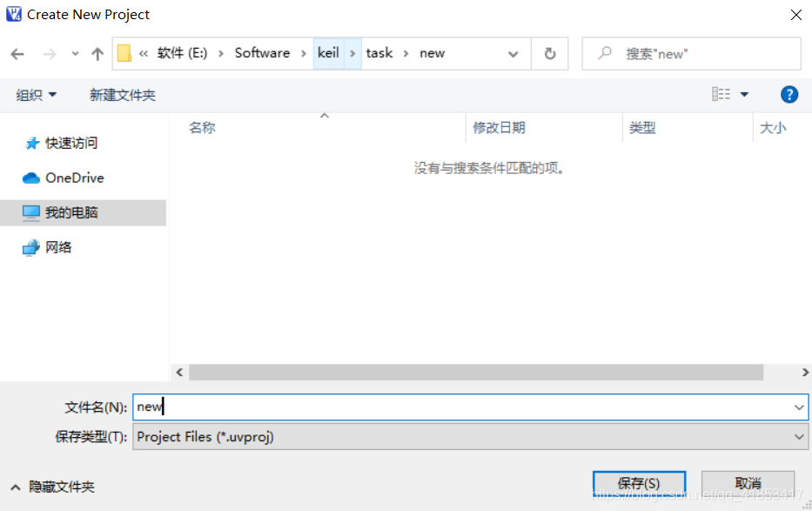The image size is (812, 511).
Task: Click horizontal scrollbar left arrow
Action: pyautogui.click(x=179, y=373)
